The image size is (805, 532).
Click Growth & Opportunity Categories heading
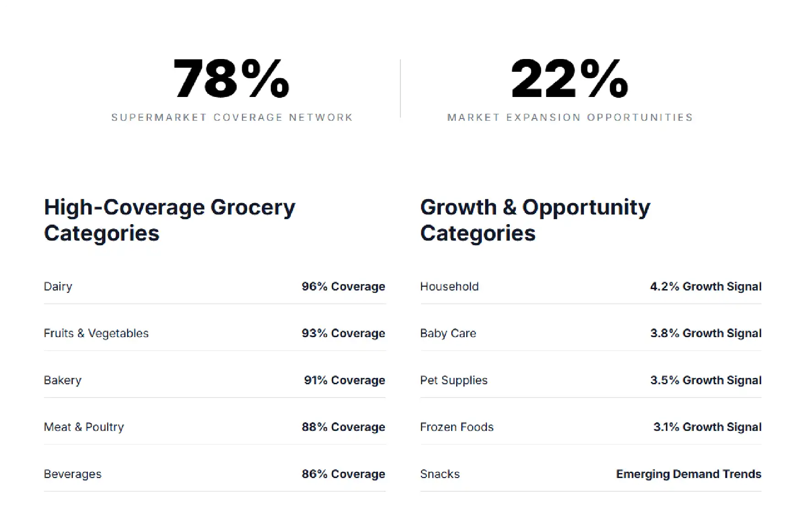pos(535,220)
